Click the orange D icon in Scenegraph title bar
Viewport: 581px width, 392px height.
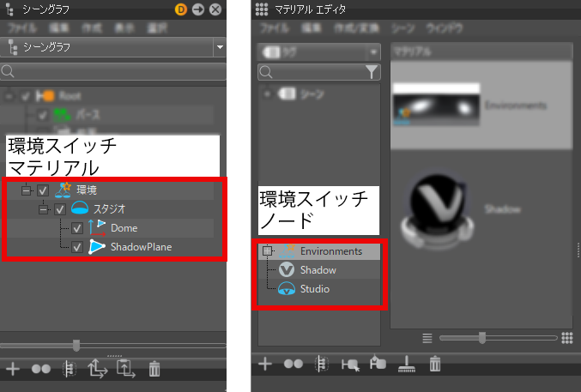pos(181,9)
